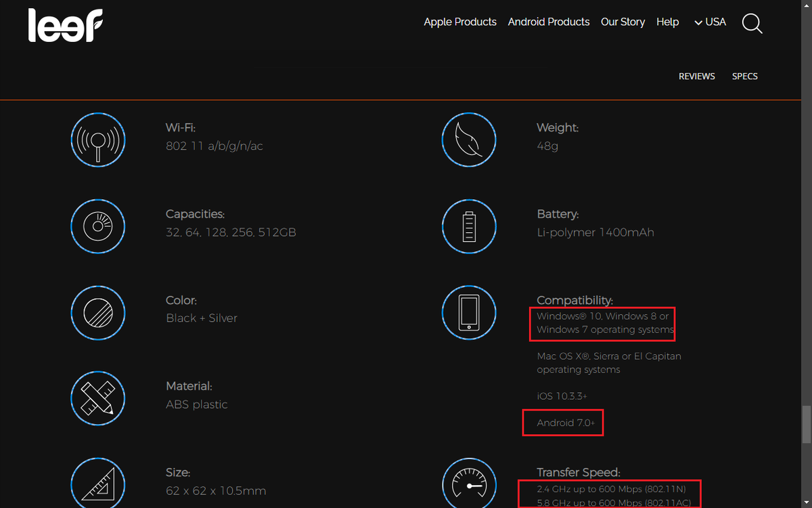The width and height of the screenshot is (812, 508).
Task: Select text Android 7.0+
Action: point(565,423)
